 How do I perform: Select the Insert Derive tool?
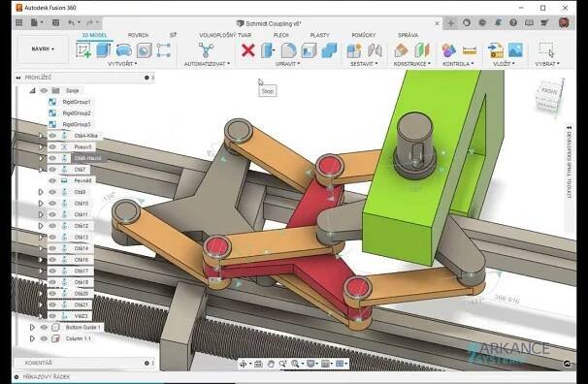click(x=496, y=50)
